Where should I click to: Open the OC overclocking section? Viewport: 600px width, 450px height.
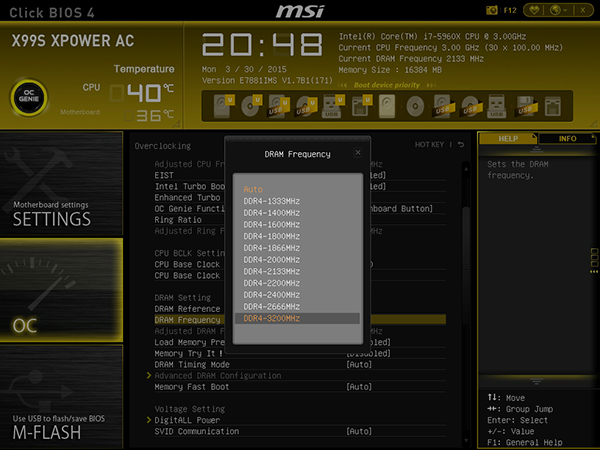tap(61, 290)
